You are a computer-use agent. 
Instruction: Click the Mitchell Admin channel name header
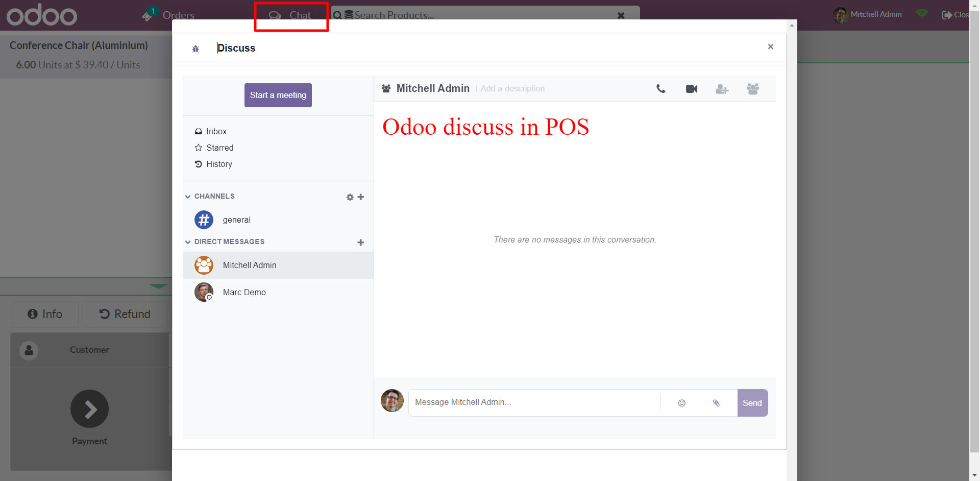click(433, 88)
